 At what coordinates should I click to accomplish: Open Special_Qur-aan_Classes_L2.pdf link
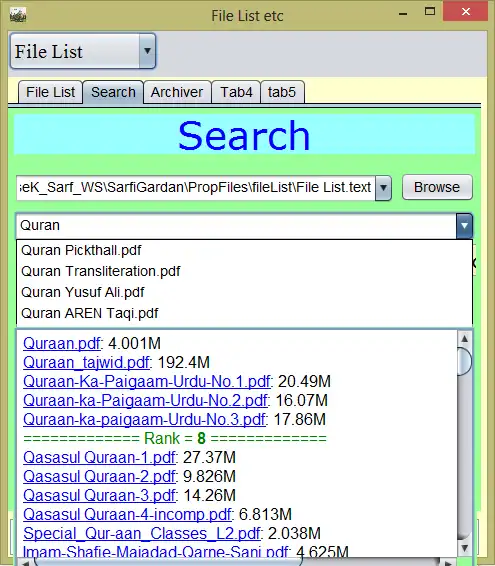click(142, 534)
